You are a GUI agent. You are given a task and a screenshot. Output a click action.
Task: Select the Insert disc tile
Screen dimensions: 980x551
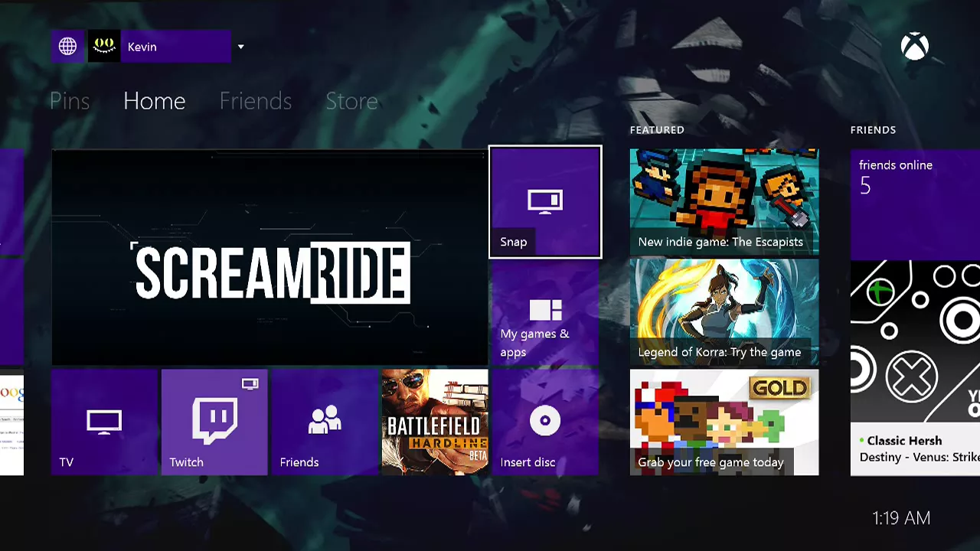click(x=545, y=422)
